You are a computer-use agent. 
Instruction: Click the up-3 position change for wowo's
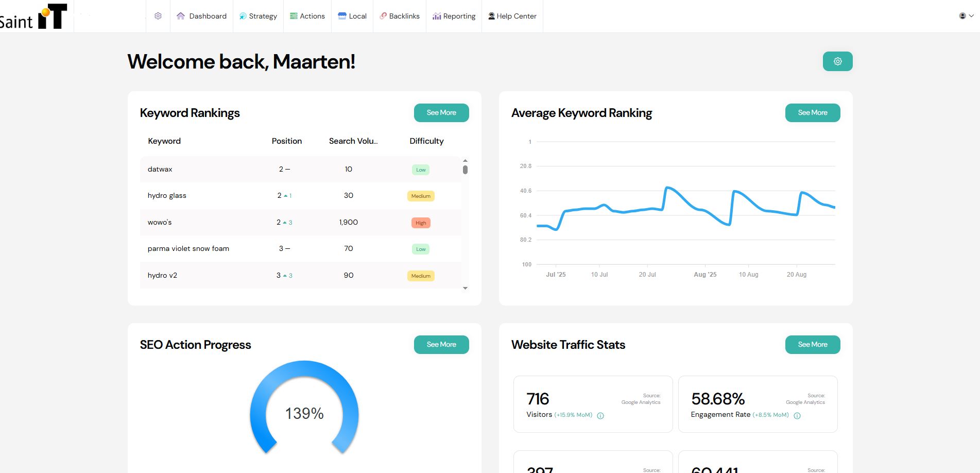coord(287,223)
